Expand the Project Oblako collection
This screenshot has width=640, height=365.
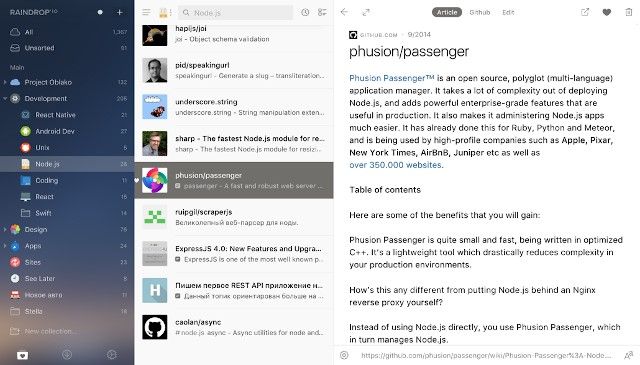click(x=5, y=82)
